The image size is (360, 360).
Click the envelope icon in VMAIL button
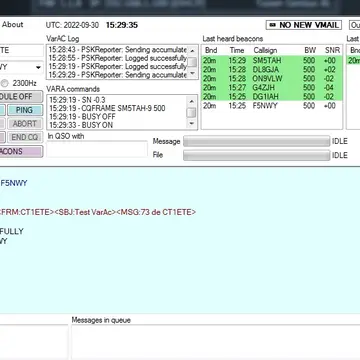pyautogui.click(x=272, y=25)
